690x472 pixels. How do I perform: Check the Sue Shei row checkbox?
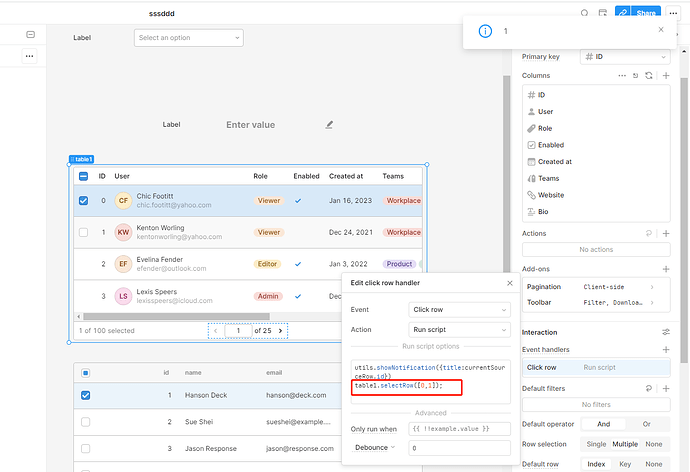coord(85,422)
